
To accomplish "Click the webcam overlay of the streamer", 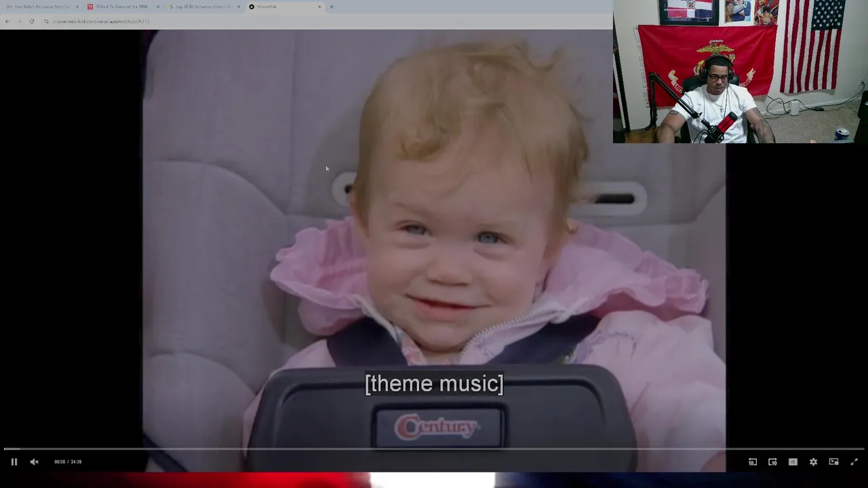I will point(741,72).
